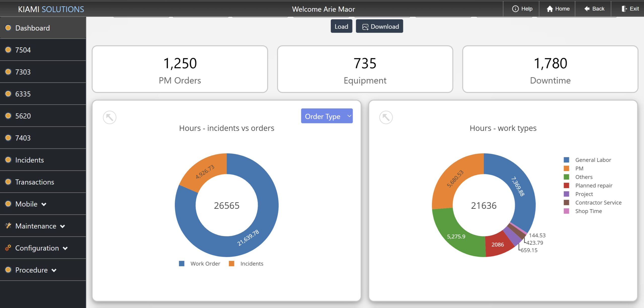Click the reset zoom arrow on work types chart
The image size is (644, 308).
386,117
